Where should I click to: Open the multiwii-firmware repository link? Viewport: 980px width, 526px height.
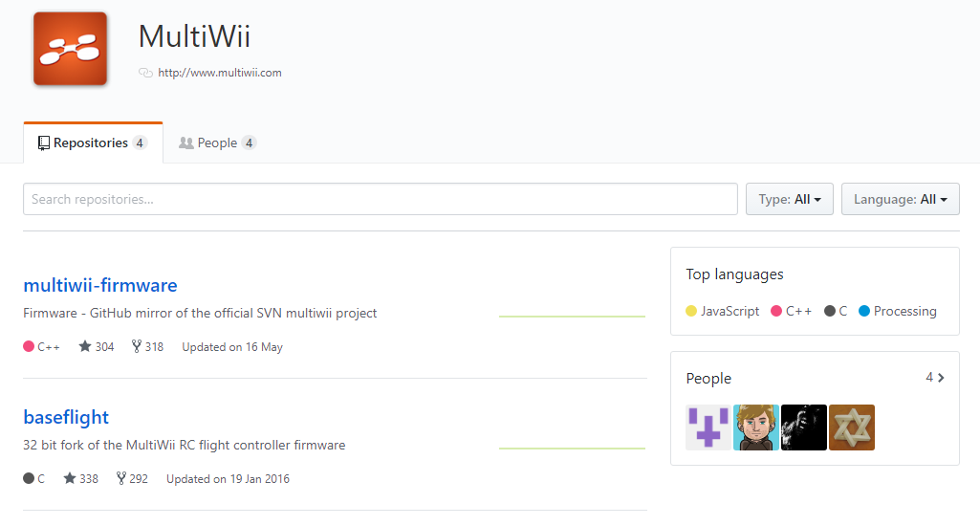coord(100,285)
